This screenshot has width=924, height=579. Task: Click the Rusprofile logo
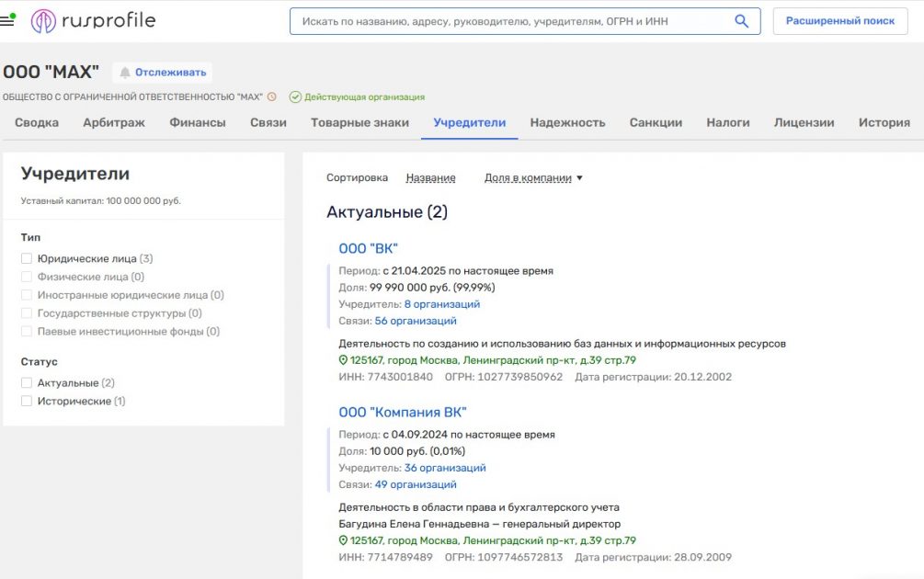click(x=93, y=21)
